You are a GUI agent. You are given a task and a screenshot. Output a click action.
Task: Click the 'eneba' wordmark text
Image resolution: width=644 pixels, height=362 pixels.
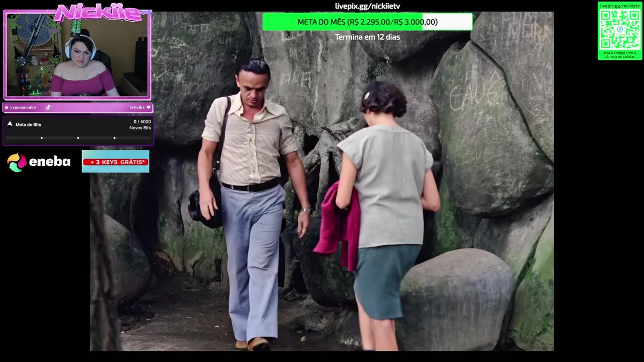click(50, 161)
